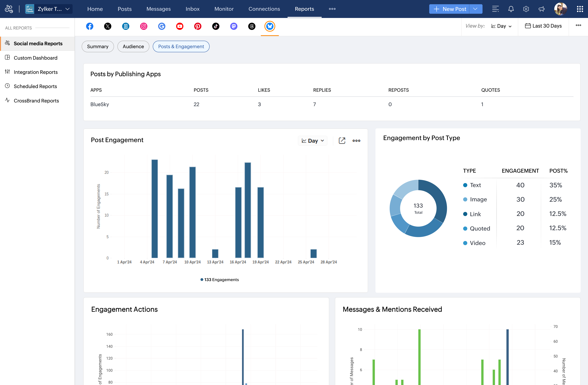Select the Audience filter pill

pos(133,46)
